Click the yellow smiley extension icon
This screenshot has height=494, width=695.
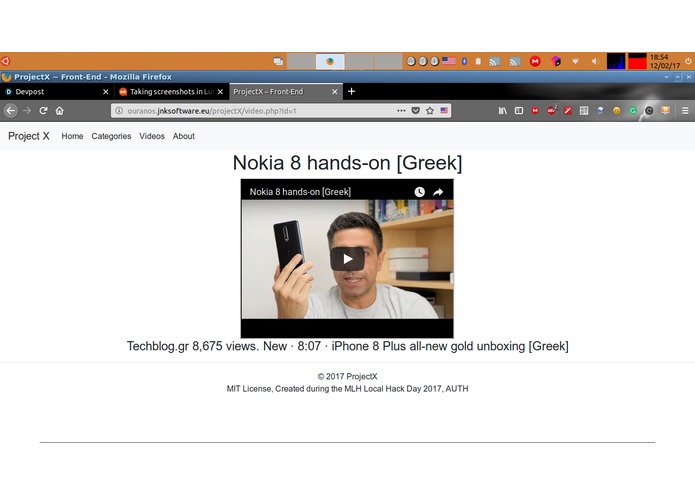coord(617,111)
